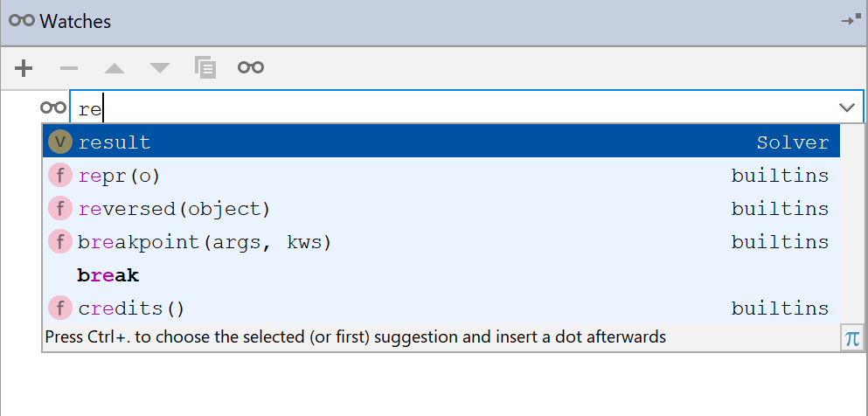Expand the watch expression history dropdown arrow
Viewport: 868px width, 416px height.
tap(847, 107)
